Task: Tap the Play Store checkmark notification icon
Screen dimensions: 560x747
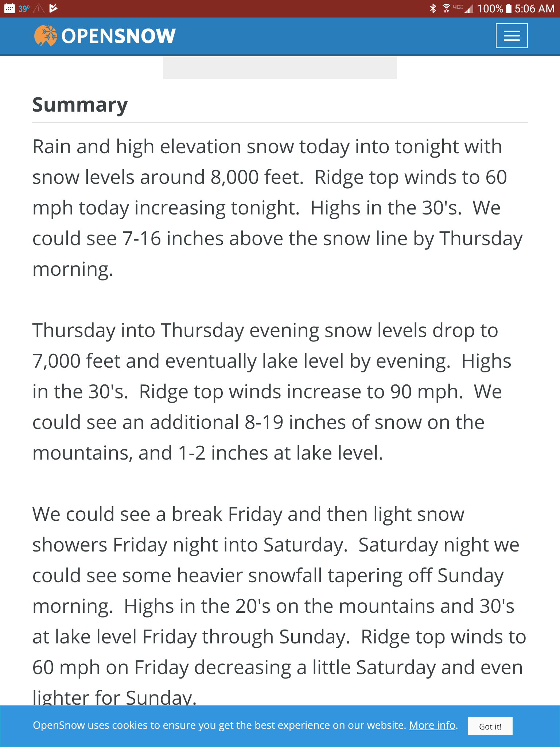Action: point(53,8)
